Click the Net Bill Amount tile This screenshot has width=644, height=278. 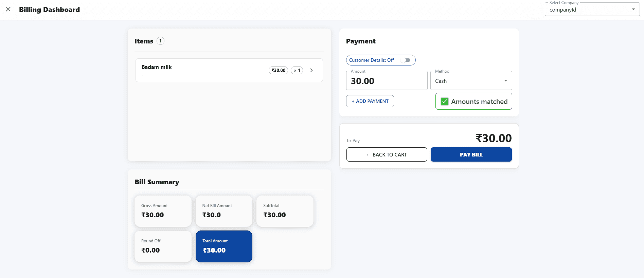[x=224, y=211]
